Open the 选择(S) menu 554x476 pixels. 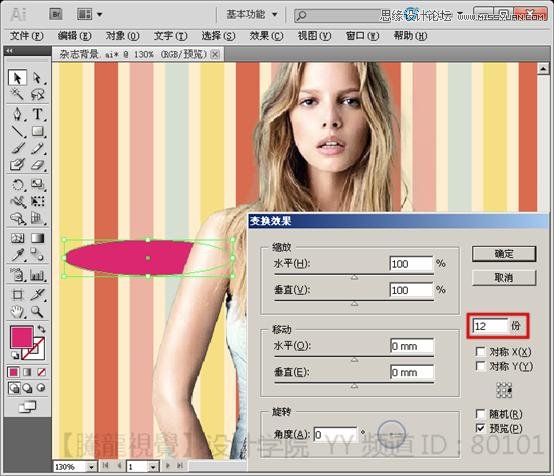218,36
